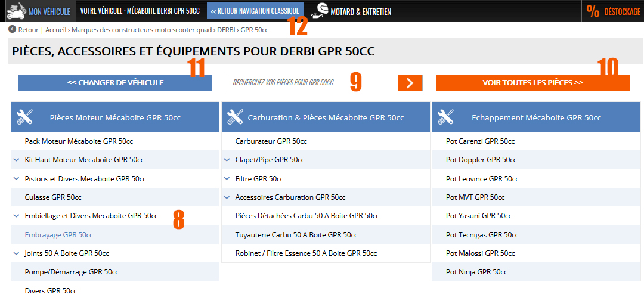644x294 pixels.
Task: Expand Kit Haut Moteur Mecaboite GPR 50cc
Action: point(16,160)
